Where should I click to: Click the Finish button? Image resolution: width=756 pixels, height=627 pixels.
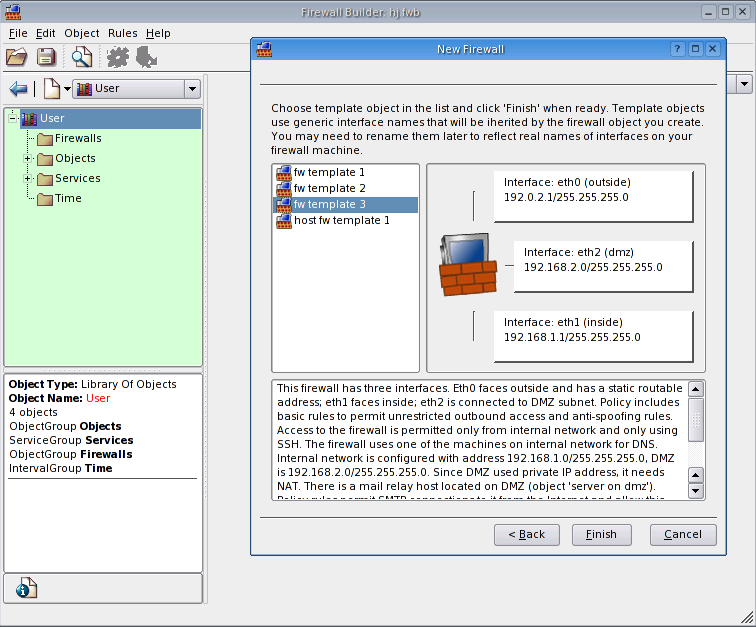(601, 535)
